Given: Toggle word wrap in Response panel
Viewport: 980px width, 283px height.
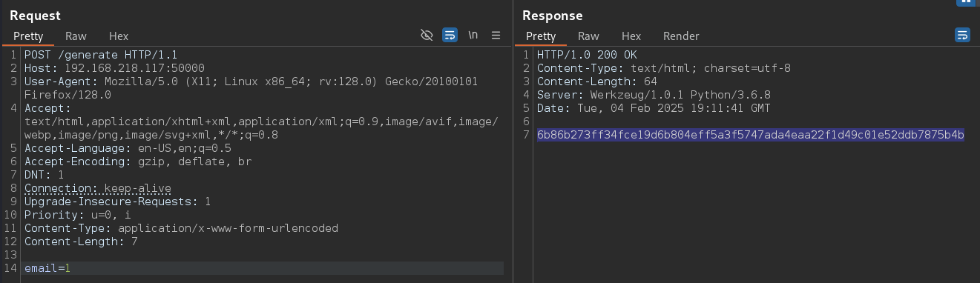Looking at the screenshot, I should [962, 36].
